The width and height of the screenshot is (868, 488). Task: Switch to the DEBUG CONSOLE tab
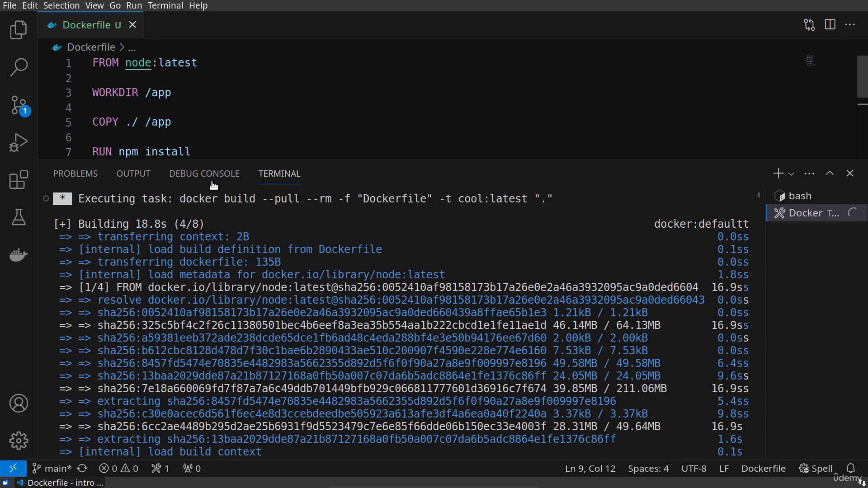click(x=204, y=174)
